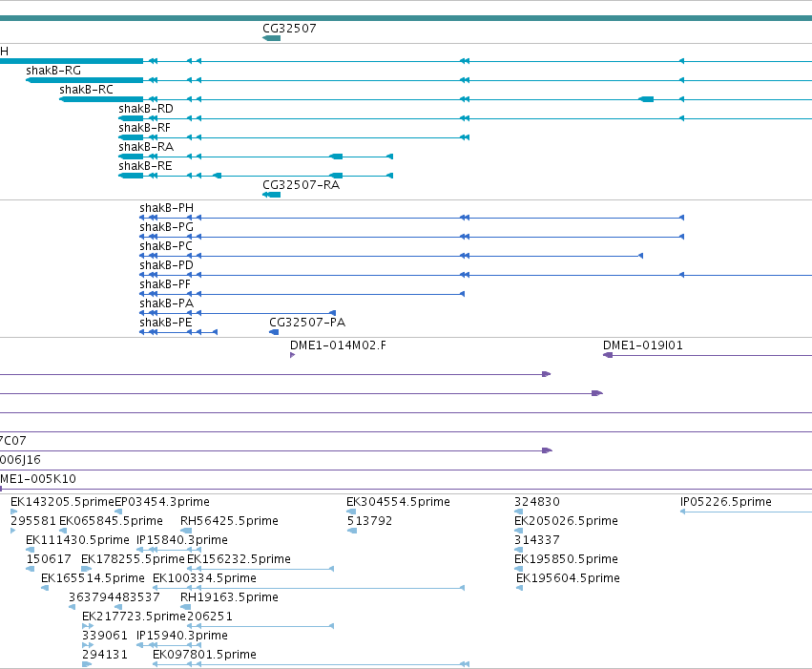Click the CG32507-RA transcript arrow glyph
Screen dimensions: 812x669
[x=271, y=195]
